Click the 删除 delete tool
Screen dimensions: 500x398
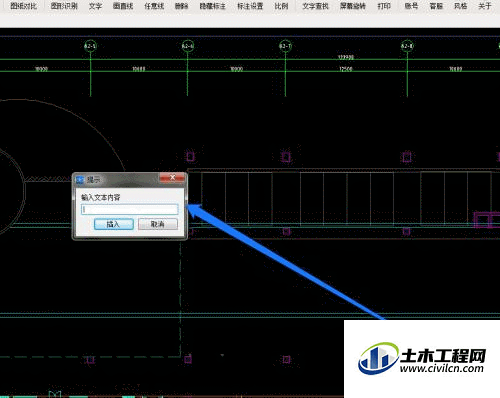click(x=181, y=6)
